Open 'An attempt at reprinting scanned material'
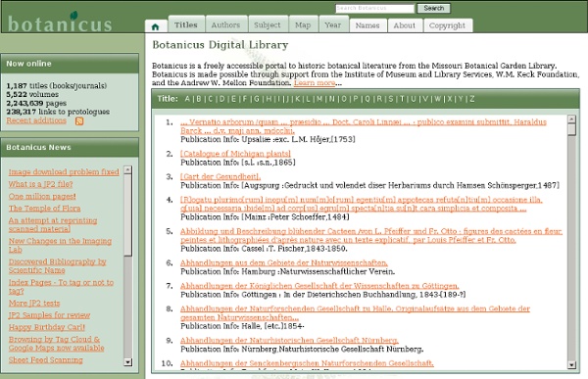This screenshot has height=379, width=588. point(53,224)
